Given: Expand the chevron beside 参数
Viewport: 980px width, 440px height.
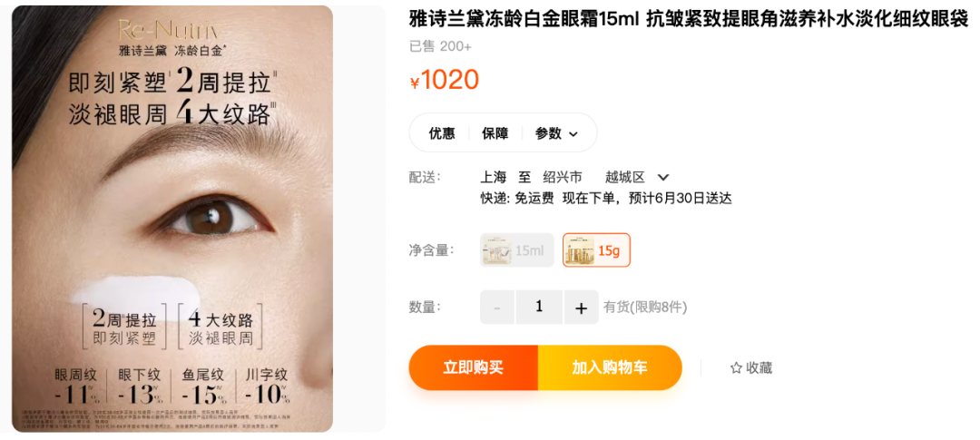Looking at the screenshot, I should coord(573,133).
